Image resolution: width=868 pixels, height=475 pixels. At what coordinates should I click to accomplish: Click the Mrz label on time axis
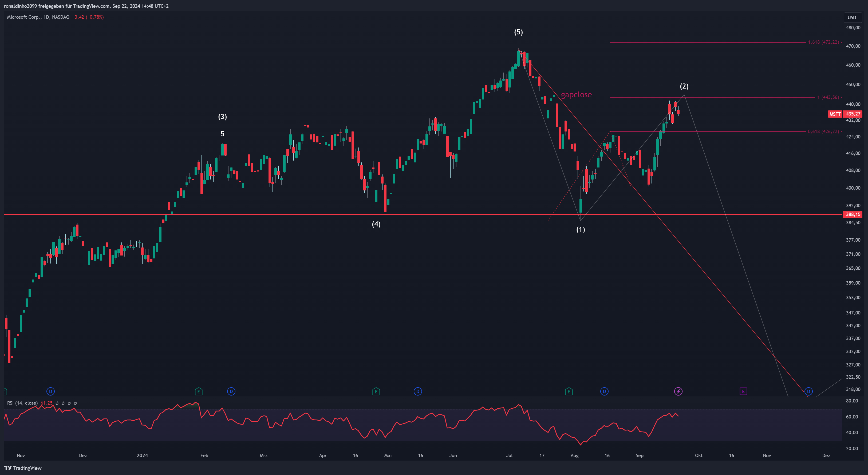[263, 456]
